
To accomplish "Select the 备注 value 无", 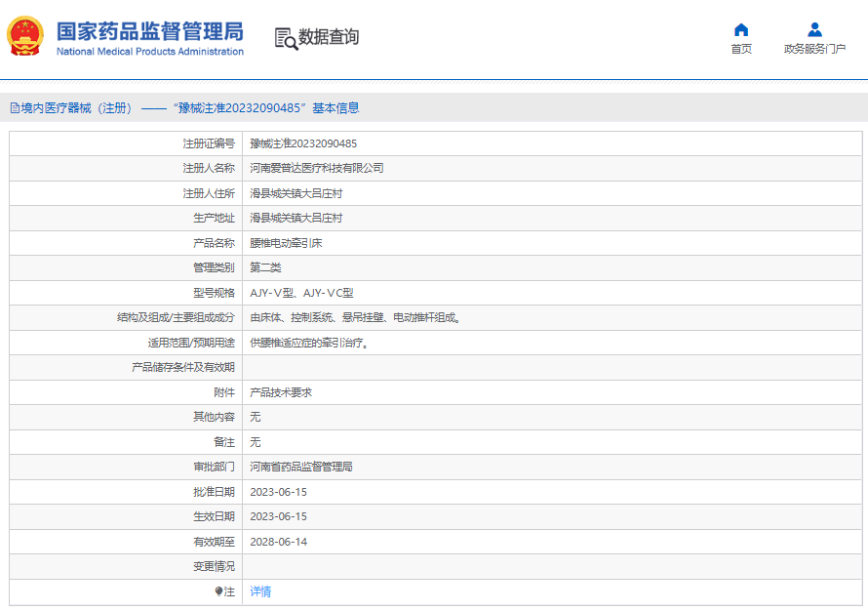I will 256,442.
